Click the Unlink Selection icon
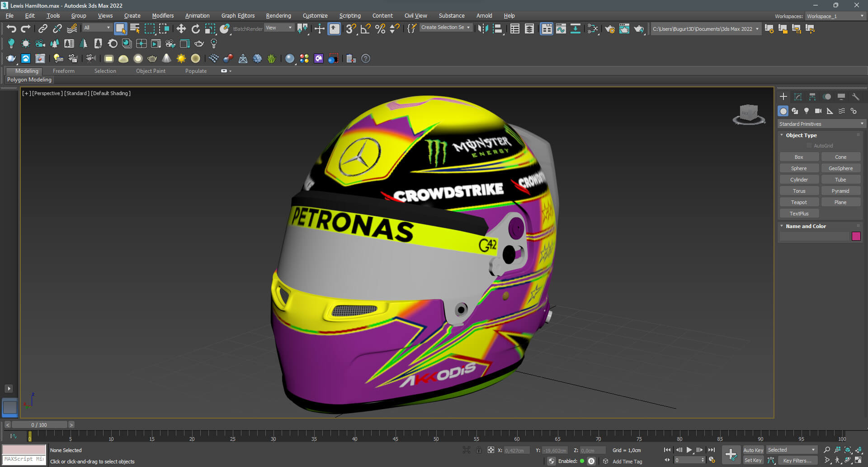This screenshot has width=868, height=467. pyautogui.click(x=57, y=29)
